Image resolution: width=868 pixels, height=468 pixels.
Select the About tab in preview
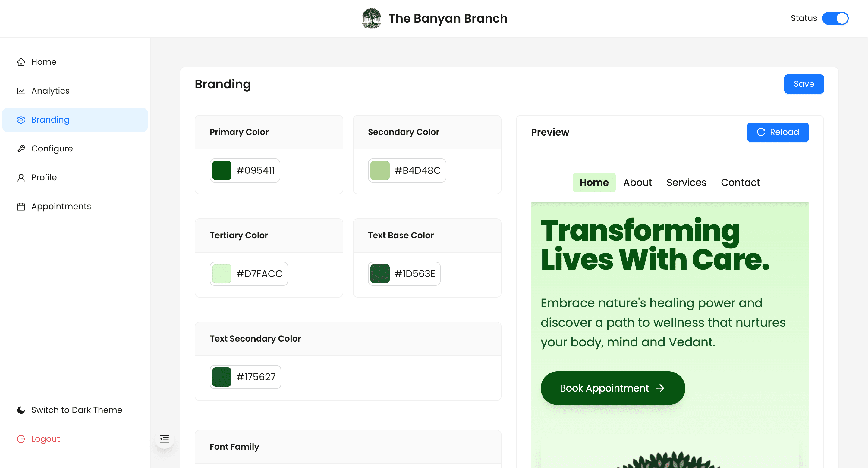coord(637,183)
